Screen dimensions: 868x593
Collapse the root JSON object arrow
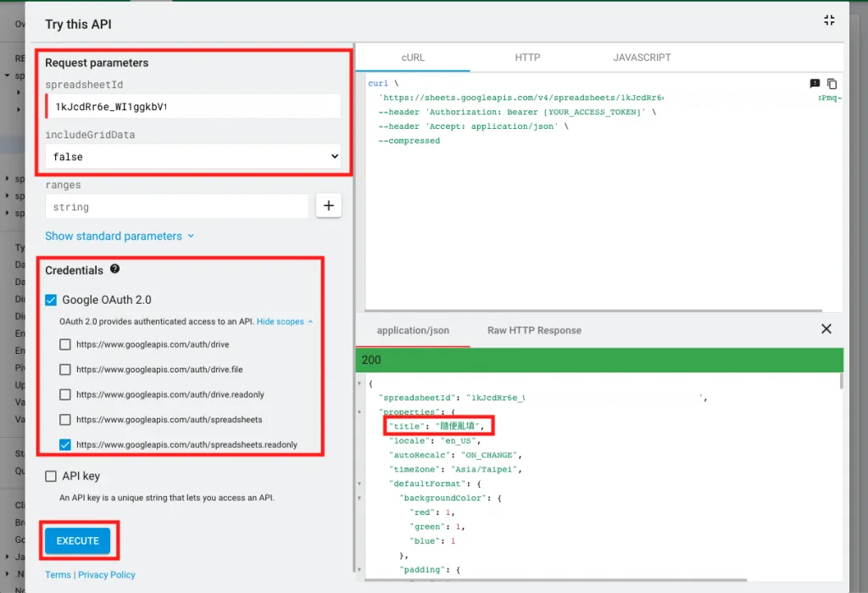click(x=359, y=383)
